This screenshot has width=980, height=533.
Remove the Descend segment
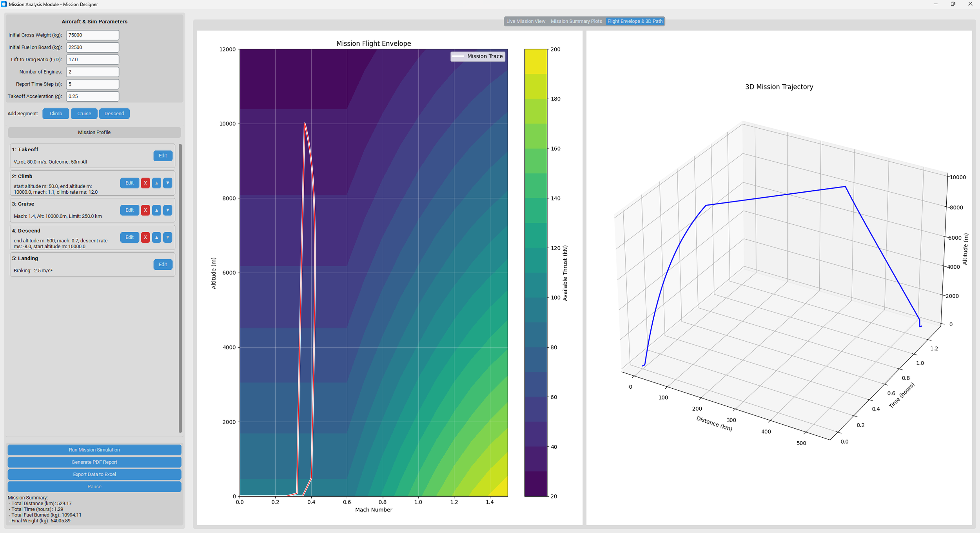point(145,237)
